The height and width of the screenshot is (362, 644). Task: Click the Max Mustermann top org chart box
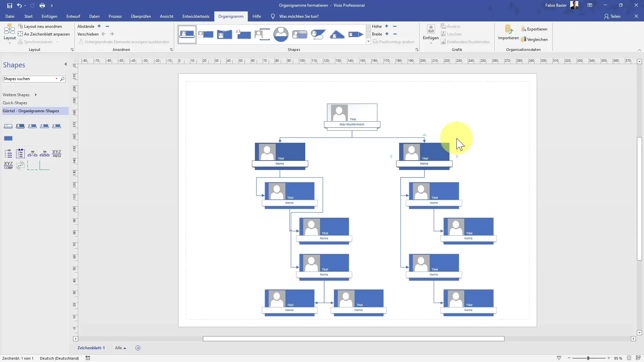(x=352, y=117)
